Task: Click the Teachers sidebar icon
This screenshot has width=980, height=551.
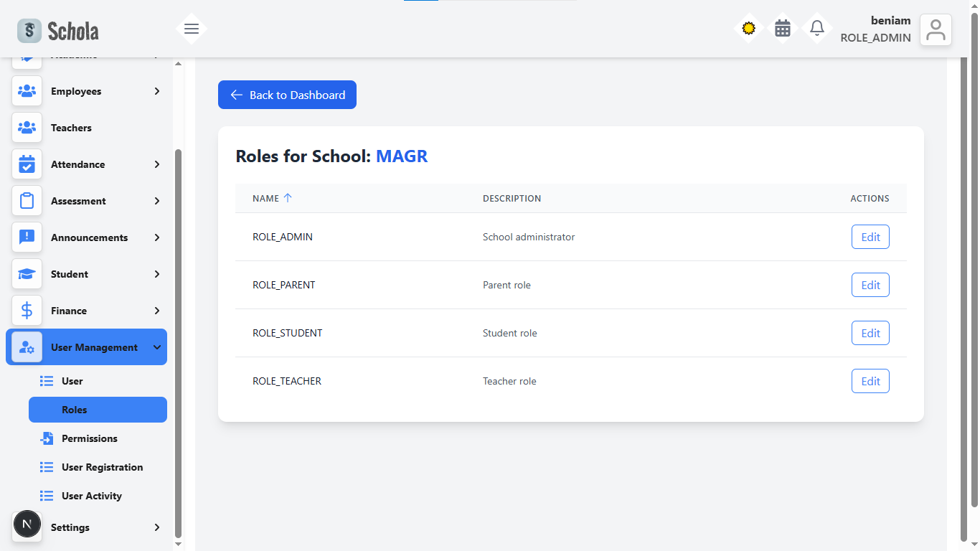Action: tap(27, 128)
